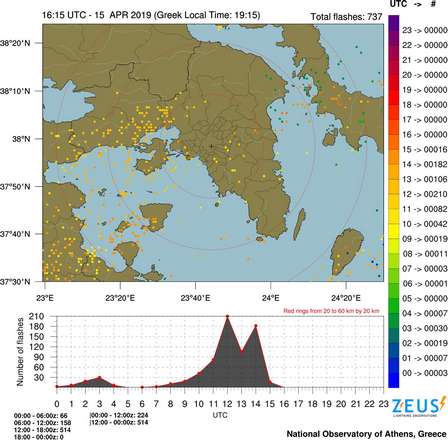Click the 12 -> 00210 legend entry
448x440 pixels.
pyautogui.click(x=425, y=194)
